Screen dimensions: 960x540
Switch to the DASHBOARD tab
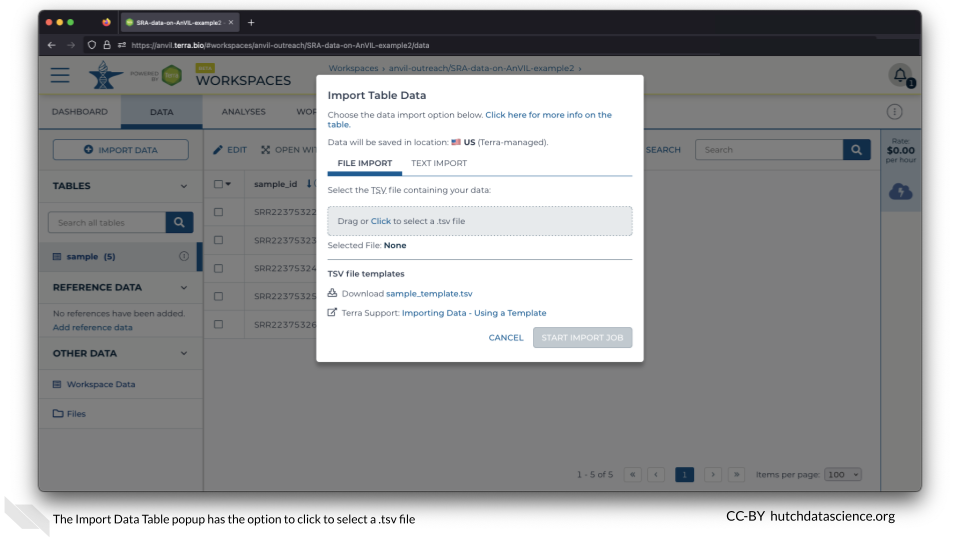80,111
